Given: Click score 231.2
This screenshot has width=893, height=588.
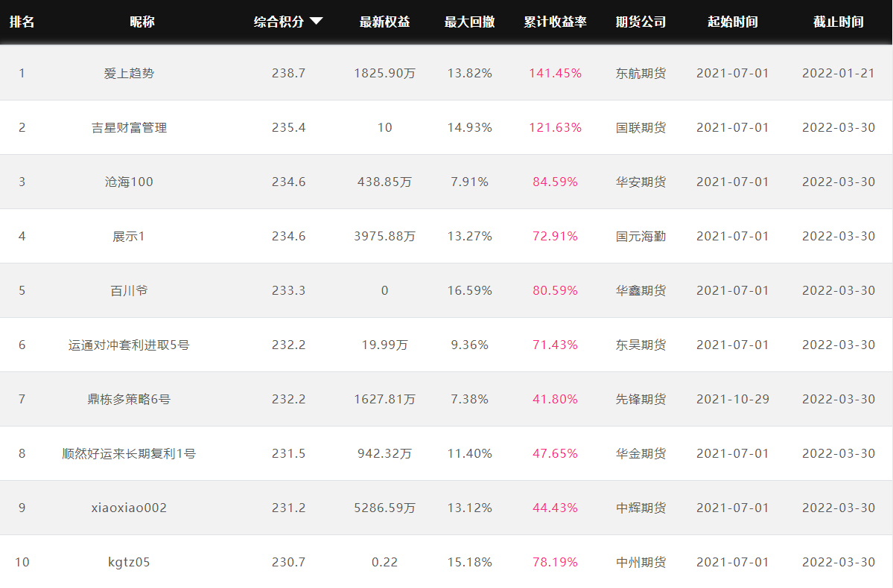Looking at the screenshot, I should coord(288,508).
